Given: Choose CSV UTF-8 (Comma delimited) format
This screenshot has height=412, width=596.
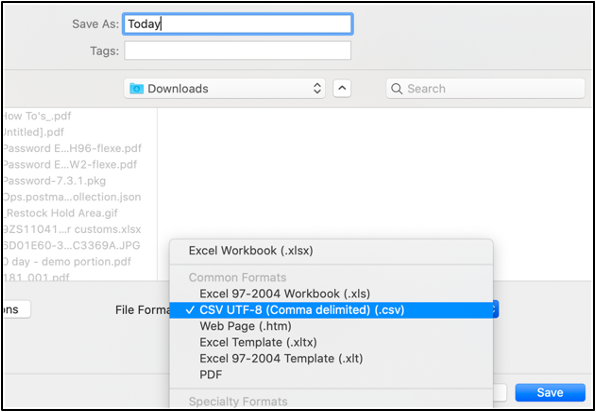Looking at the screenshot, I should click(331, 310).
